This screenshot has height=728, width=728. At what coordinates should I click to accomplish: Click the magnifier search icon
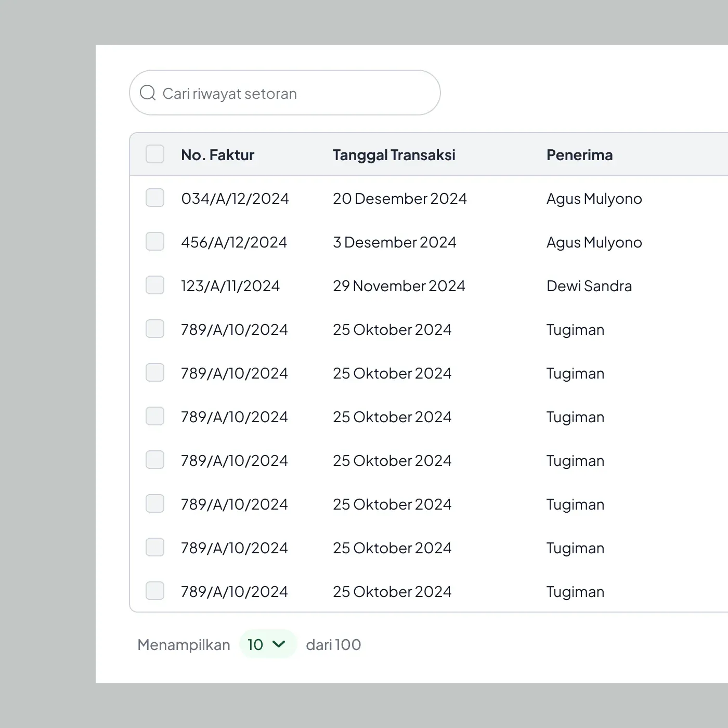[148, 93]
